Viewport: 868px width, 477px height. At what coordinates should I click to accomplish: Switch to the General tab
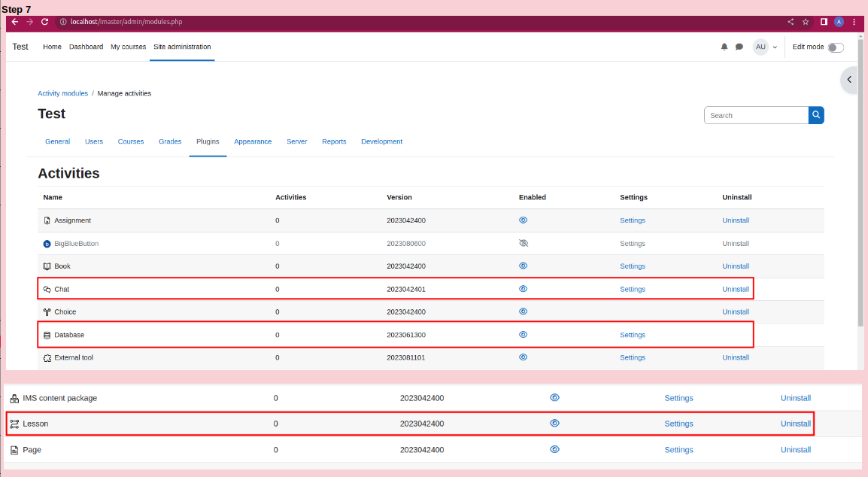point(58,142)
